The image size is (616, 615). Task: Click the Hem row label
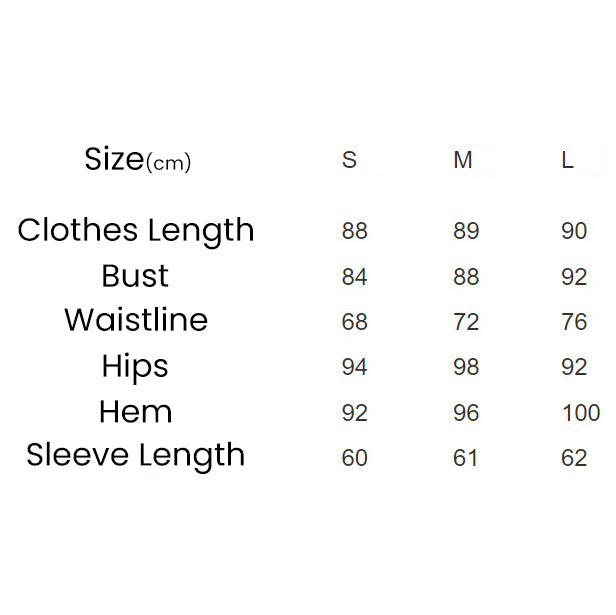point(136,412)
